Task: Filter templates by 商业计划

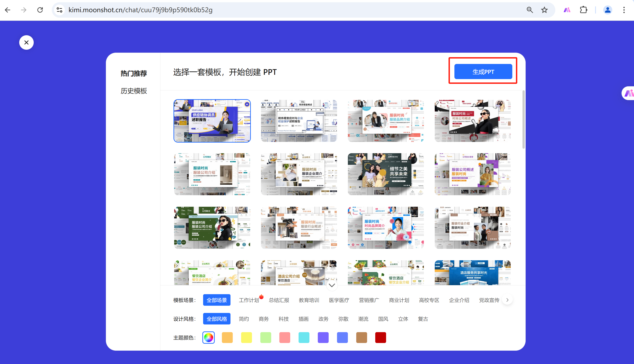Action: pyautogui.click(x=399, y=300)
